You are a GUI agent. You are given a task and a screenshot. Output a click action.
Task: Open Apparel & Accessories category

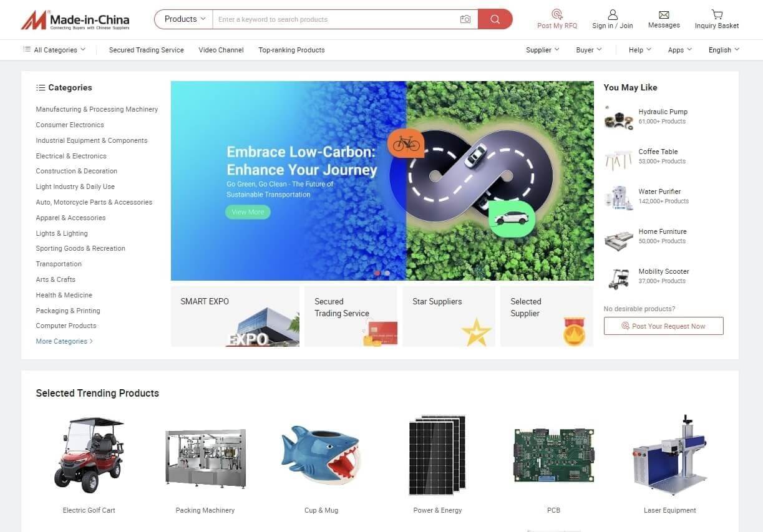tap(70, 218)
